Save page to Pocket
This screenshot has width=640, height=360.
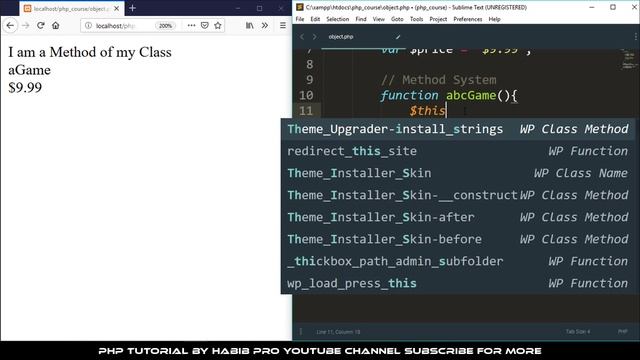tap(204, 25)
